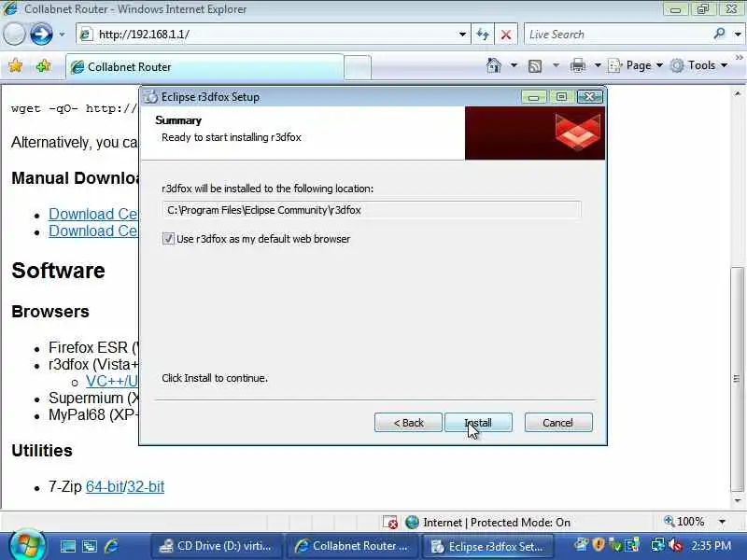Click the browser page vertical scrollbar thumb
This screenshot has width=747, height=560.
click(737, 379)
